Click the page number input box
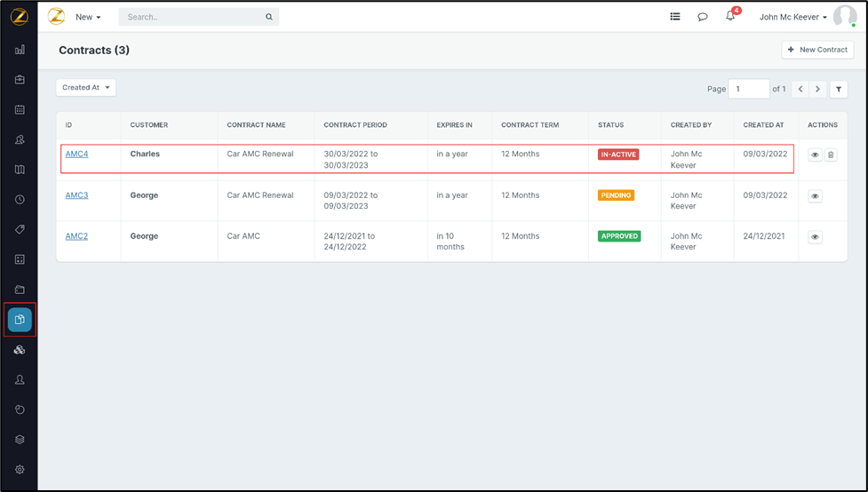 click(x=748, y=89)
